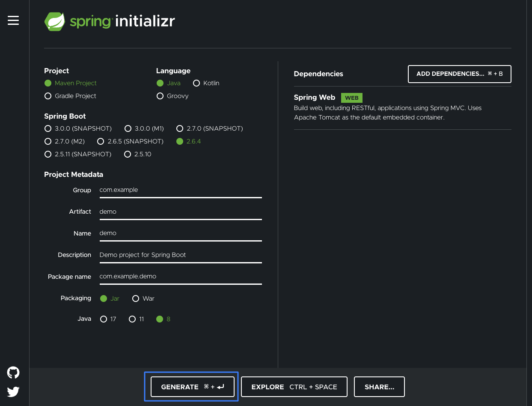The width and height of the screenshot is (532, 406).
Task: Open the GitHub icon link
Action: point(13,373)
